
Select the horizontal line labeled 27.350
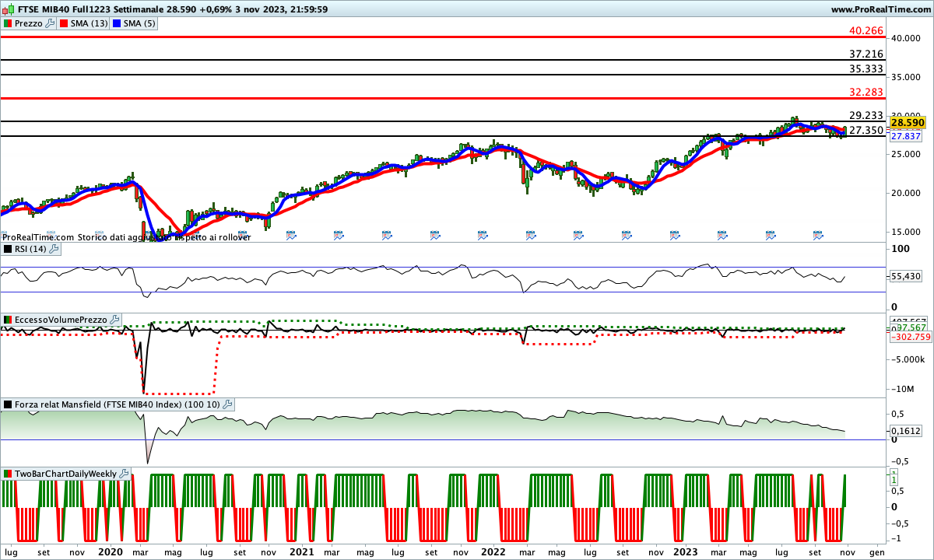[444, 136]
